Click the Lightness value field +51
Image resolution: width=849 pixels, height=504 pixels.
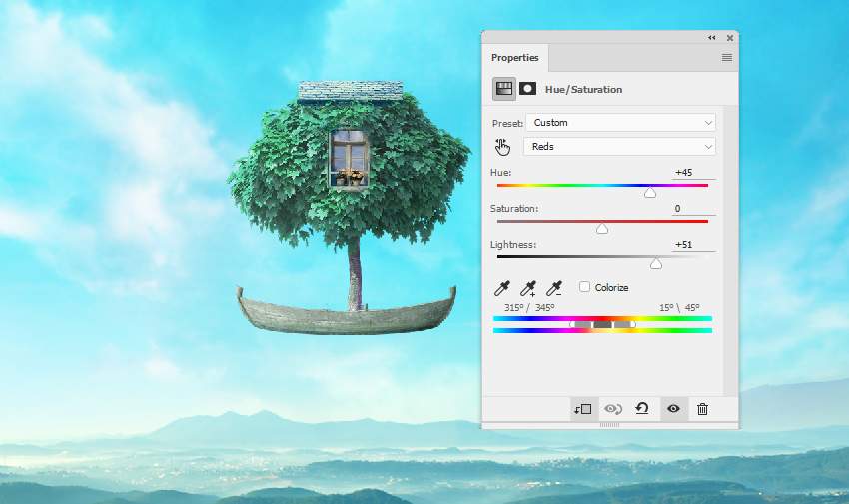point(693,245)
